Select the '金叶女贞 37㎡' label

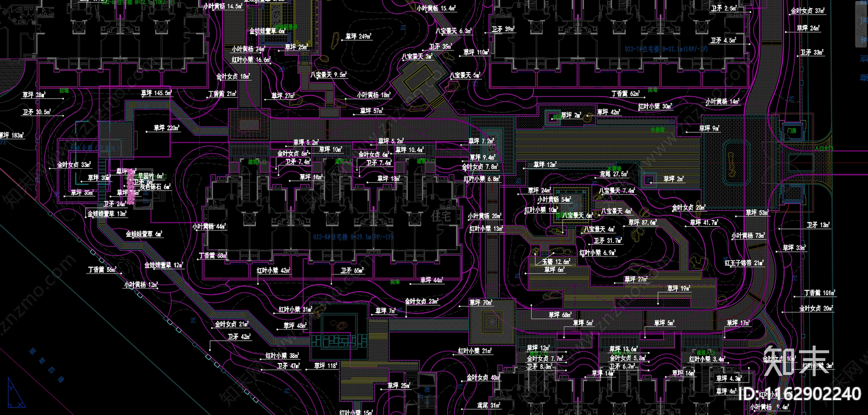pyautogui.click(x=808, y=11)
